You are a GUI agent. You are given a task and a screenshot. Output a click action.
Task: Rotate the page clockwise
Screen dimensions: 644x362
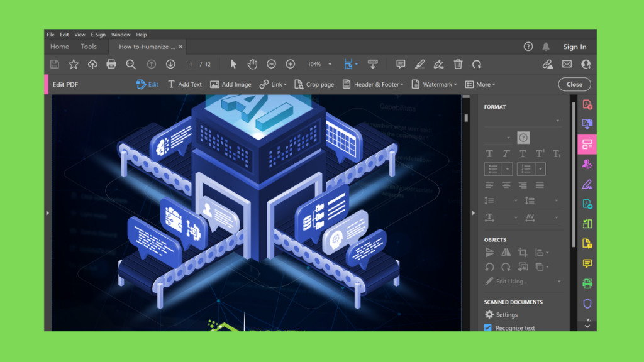pos(477,64)
